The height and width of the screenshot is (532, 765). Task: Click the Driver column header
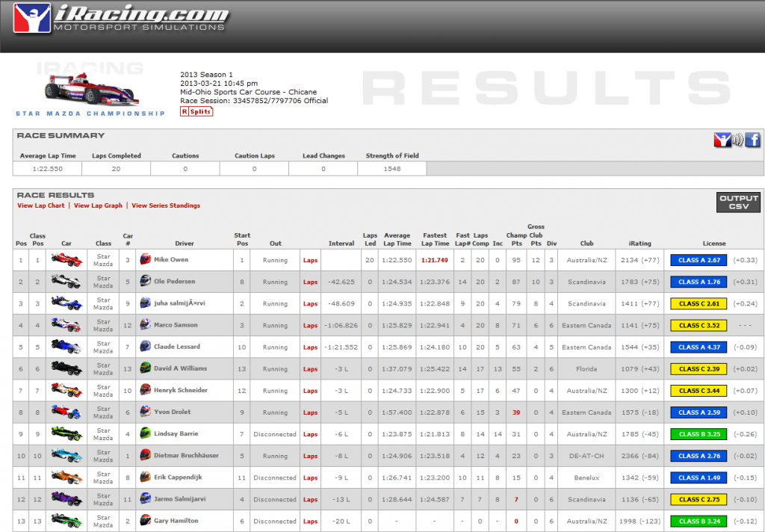coord(185,244)
